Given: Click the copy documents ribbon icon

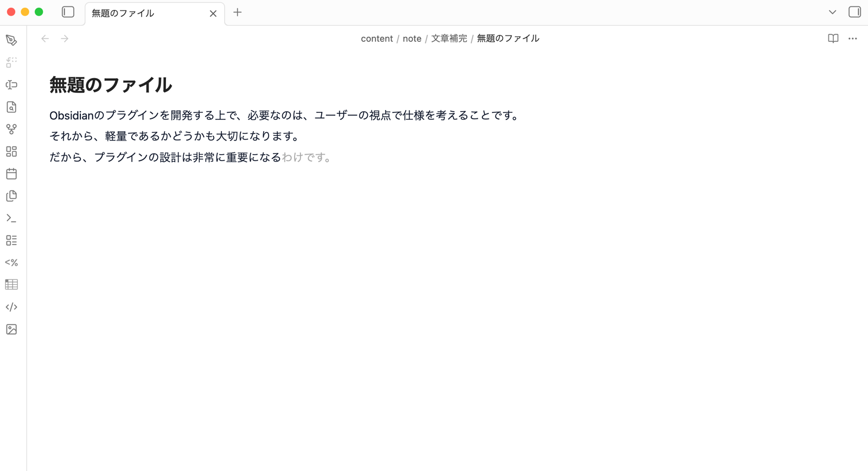Looking at the screenshot, I should pos(11,196).
